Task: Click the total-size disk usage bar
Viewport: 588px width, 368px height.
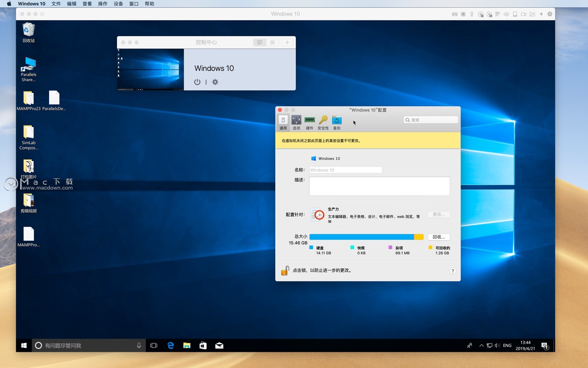Action: point(366,237)
